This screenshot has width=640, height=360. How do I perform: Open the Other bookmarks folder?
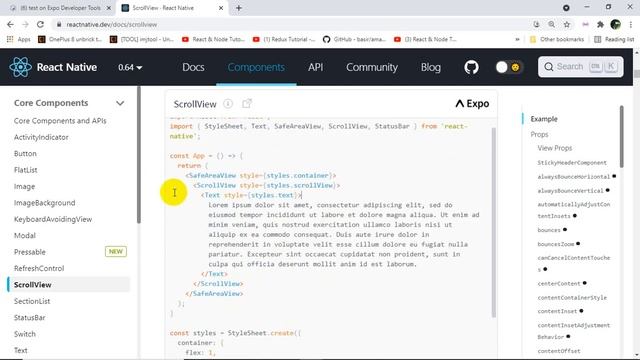point(557,39)
